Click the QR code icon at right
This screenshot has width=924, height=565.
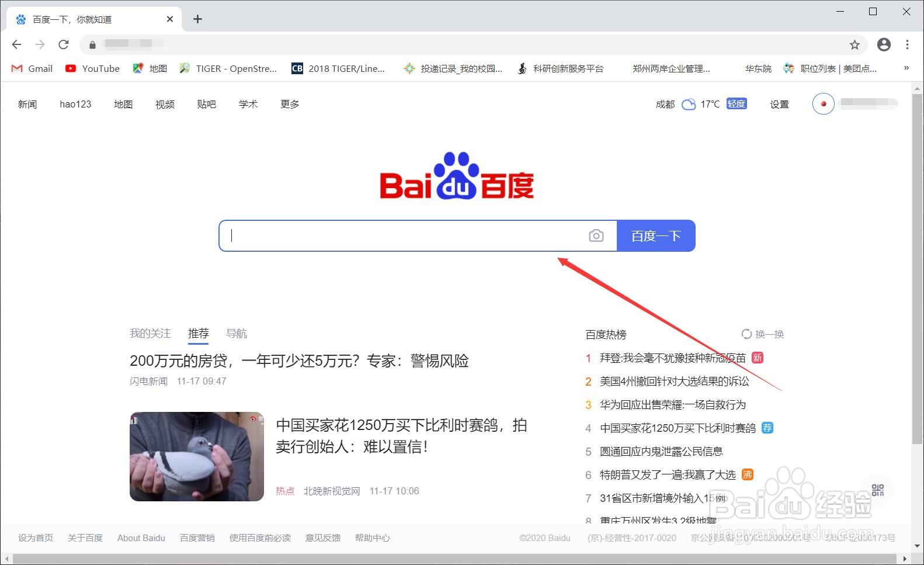[878, 490]
